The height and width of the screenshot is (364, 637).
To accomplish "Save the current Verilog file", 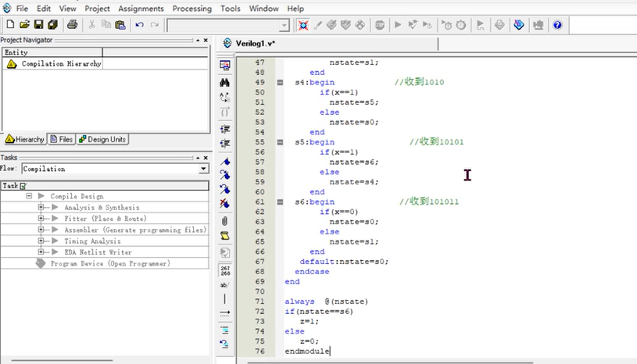I will 38,25.
